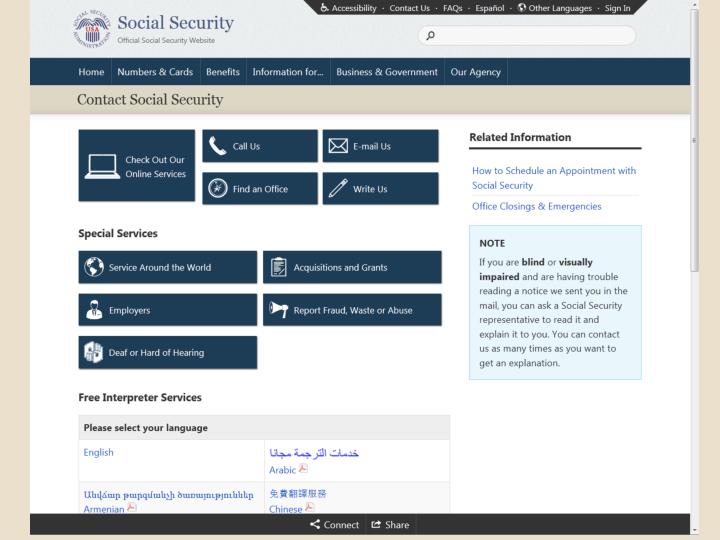Click the compass icon in Find an Office
720x540 pixels.
tap(218, 188)
